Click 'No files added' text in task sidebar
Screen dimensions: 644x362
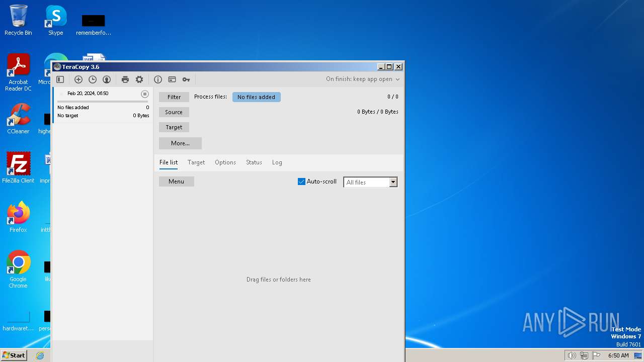(73, 108)
